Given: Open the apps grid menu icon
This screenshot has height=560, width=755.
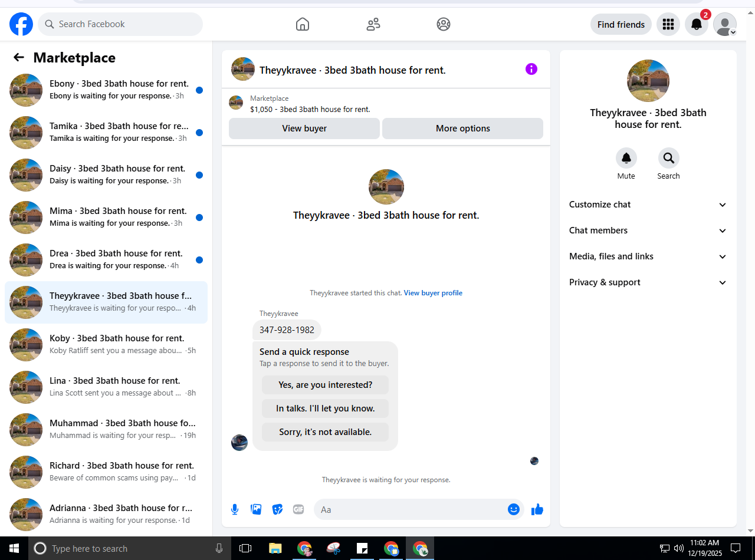Looking at the screenshot, I should [668, 24].
